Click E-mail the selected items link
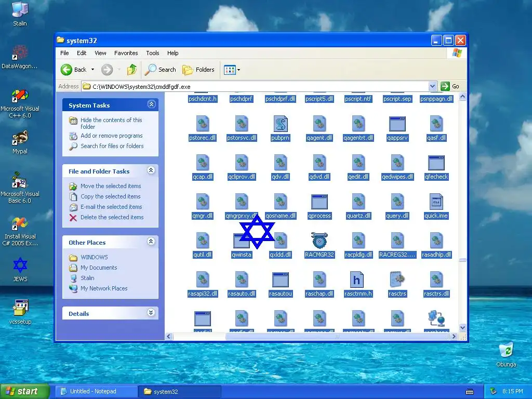Screen dimensions: 532x399 click(x=111, y=207)
